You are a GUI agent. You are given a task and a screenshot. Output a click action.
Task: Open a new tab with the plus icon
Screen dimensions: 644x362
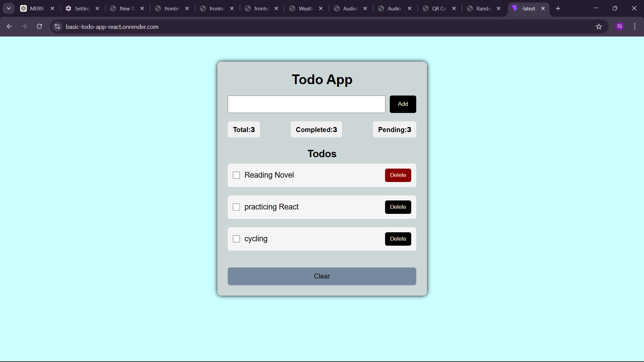[x=558, y=8]
